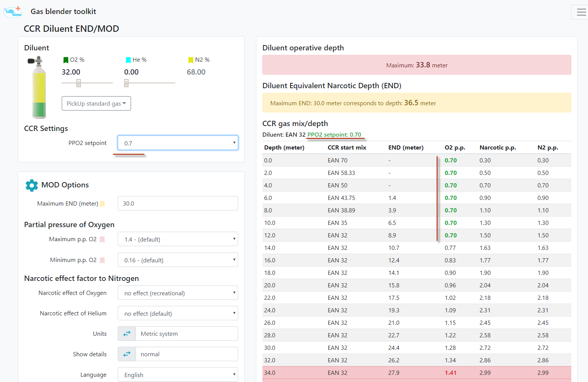Click the red 1.41 O2 p.p. value
The height and width of the screenshot is (382, 588).
451,373
